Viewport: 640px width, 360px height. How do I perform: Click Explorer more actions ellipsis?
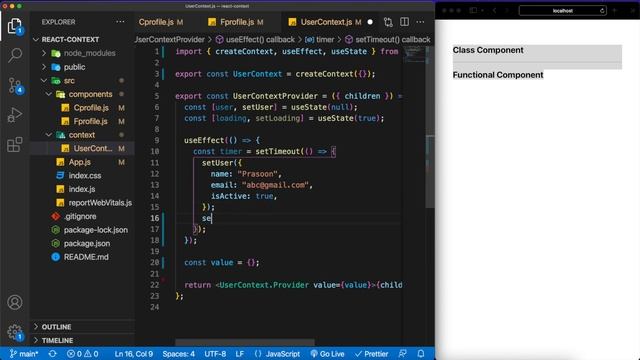(120, 22)
